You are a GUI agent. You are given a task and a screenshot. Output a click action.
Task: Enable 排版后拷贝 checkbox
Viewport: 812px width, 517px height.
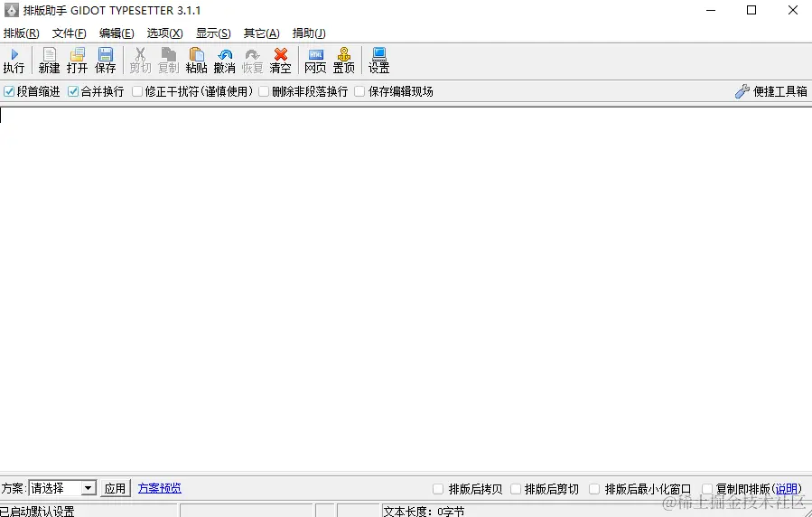point(438,489)
